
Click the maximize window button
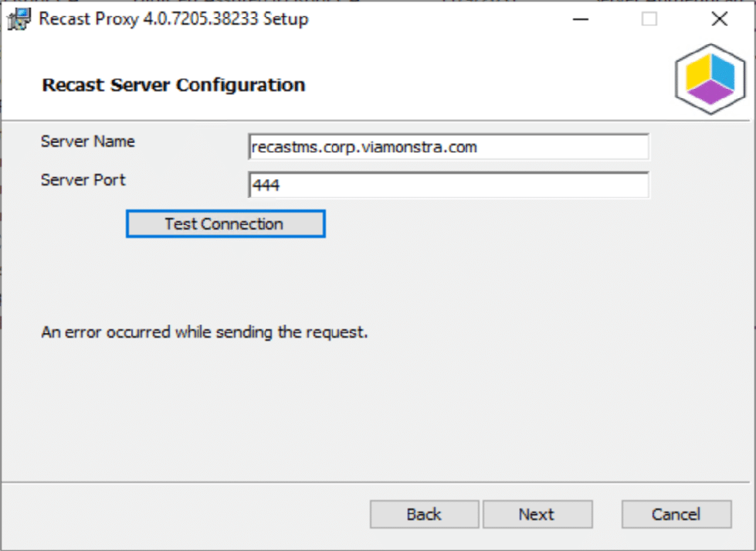[x=649, y=19]
